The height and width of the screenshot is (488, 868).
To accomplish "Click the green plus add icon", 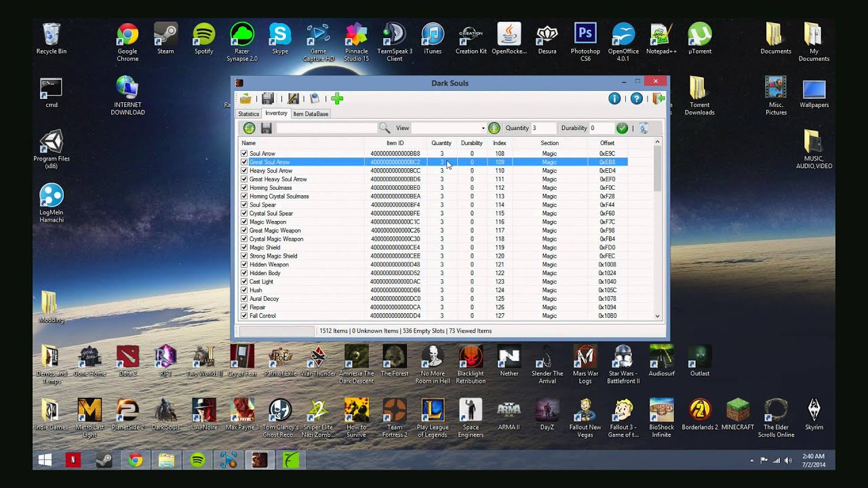I will [337, 99].
